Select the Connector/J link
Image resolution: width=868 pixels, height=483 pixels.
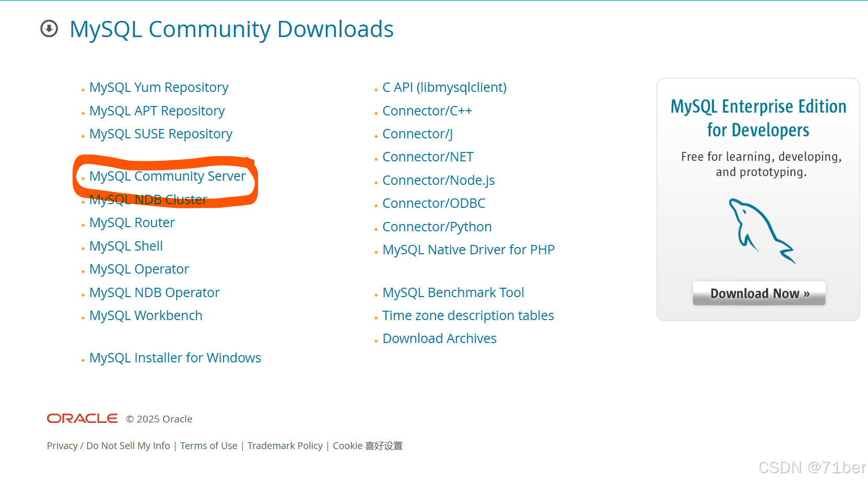point(417,134)
